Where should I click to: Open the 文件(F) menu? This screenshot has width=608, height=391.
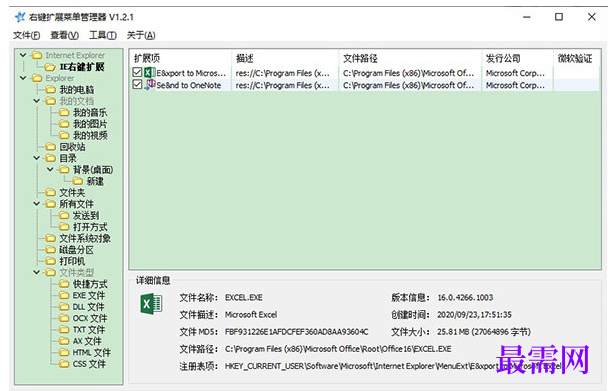tap(26, 35)
